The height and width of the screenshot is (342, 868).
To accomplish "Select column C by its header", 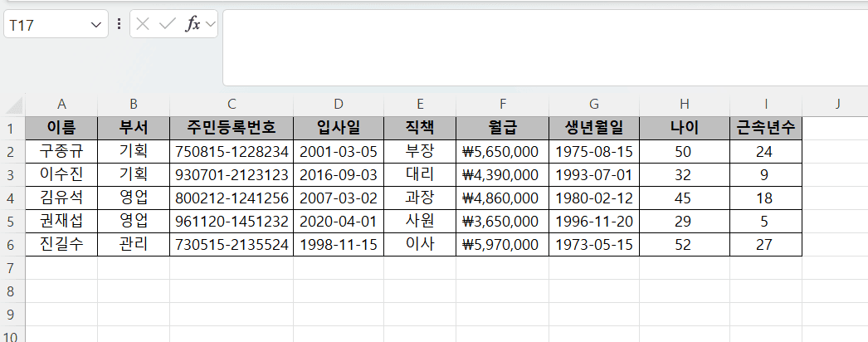I will click(232, 104).
